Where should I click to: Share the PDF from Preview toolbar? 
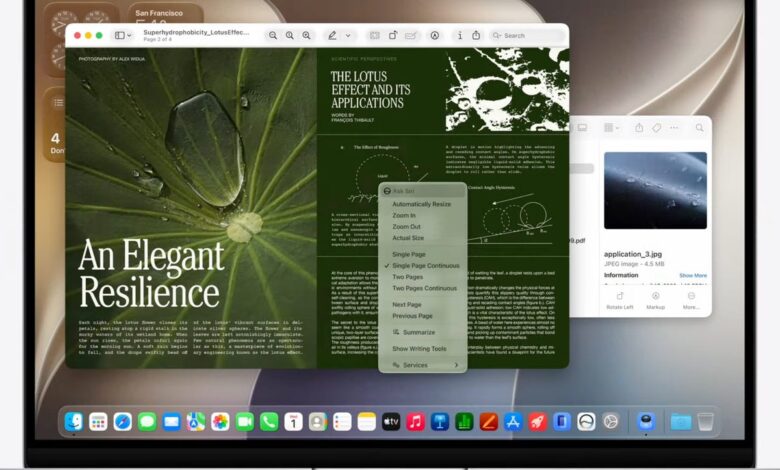[x=476, y=35]
